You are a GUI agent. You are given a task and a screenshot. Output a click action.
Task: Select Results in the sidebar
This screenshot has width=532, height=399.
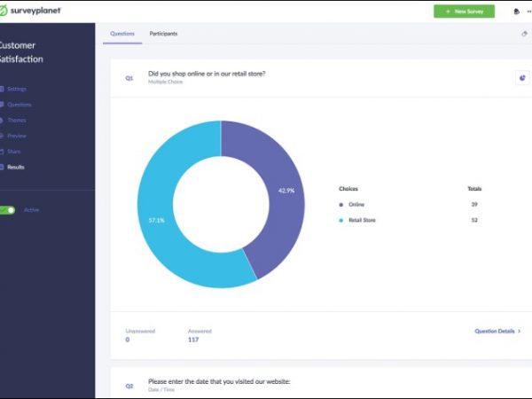point(16,167)
